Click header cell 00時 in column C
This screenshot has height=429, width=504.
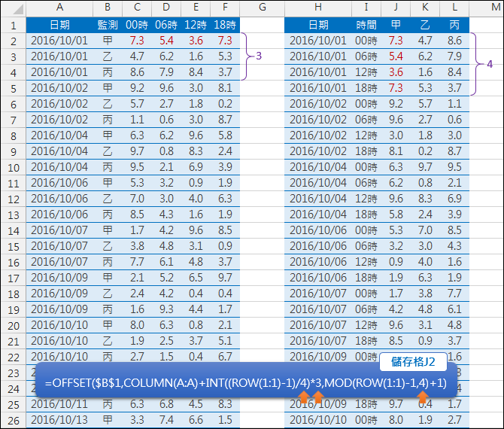tap(137, 25)
